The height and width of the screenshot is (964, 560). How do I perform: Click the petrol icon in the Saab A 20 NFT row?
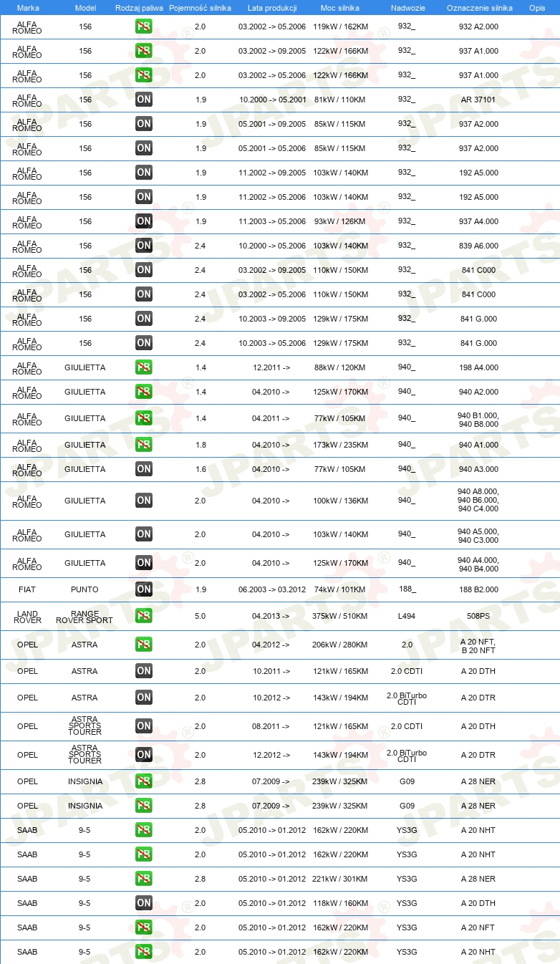click(x=144, y=927)
